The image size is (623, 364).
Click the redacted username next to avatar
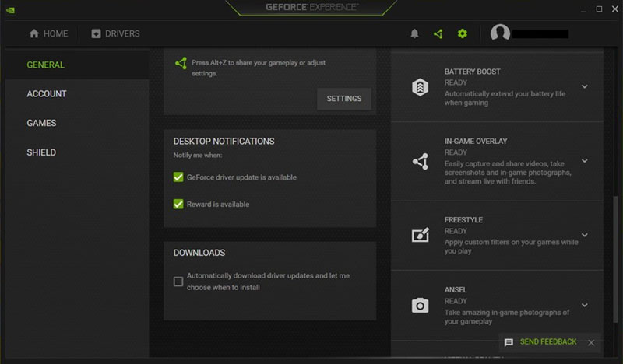tap(540, 33)
